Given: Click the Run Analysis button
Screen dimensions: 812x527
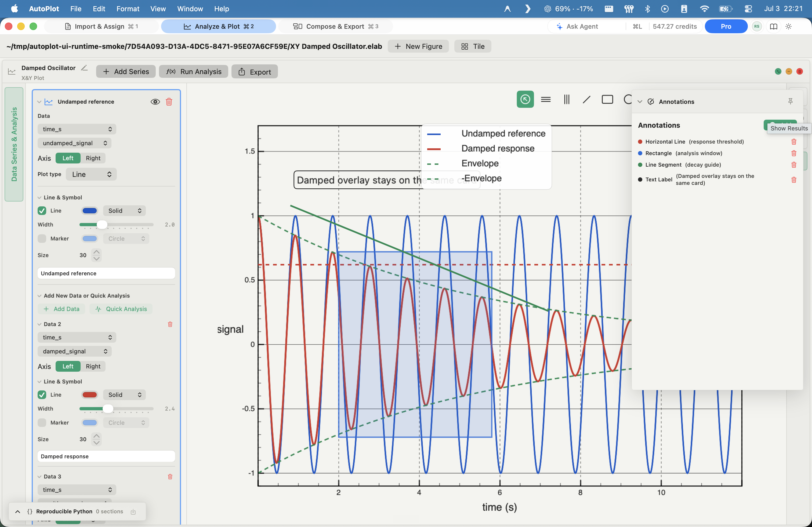Looking at the screenshot, I should [x=193, y=72].
